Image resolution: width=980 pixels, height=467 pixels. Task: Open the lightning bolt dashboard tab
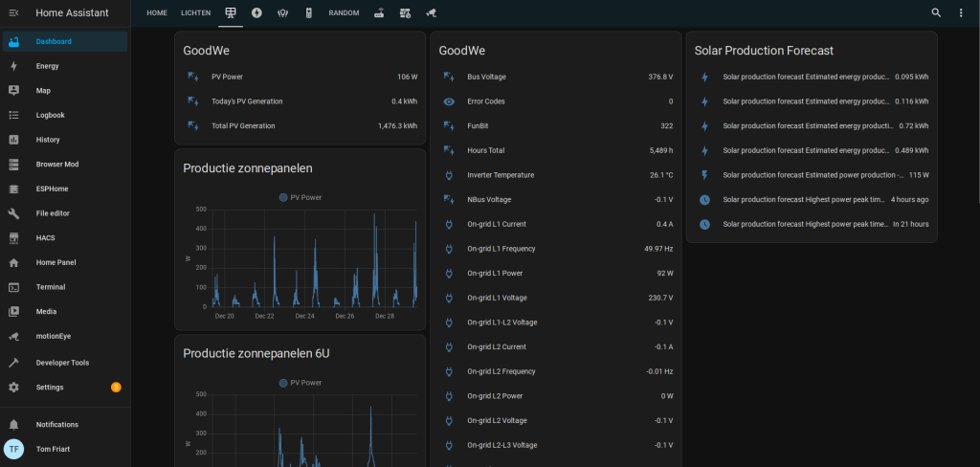256,13
